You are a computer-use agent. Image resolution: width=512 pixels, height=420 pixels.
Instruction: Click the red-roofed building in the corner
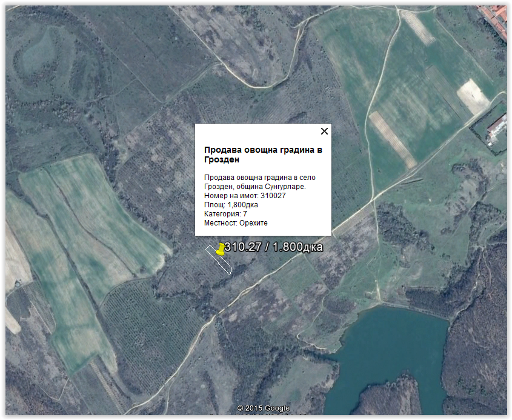click(495, 19)
